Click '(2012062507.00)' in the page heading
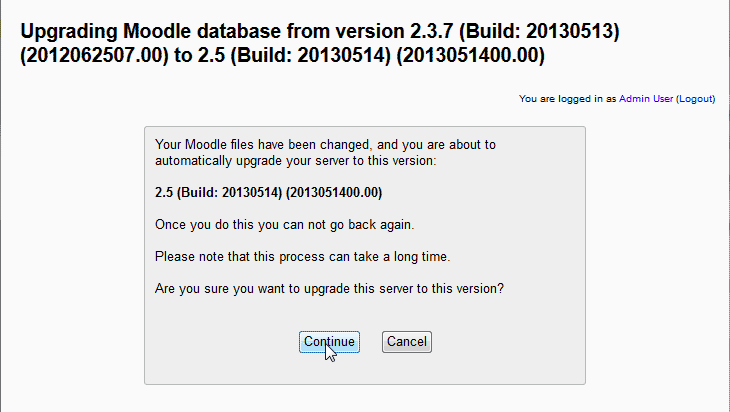The width and height of the screenshot is (730, 412). [x=90, y=58]
